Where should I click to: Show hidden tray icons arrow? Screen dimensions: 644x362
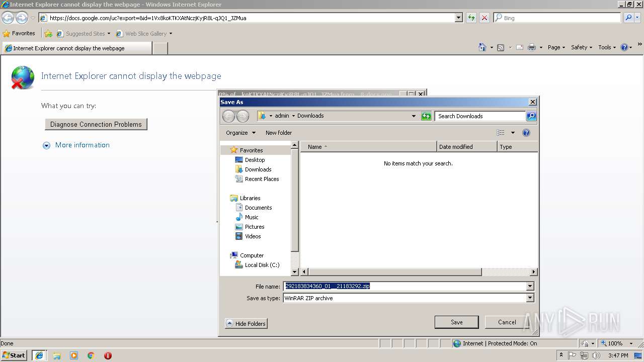click(x=561, y=355)
